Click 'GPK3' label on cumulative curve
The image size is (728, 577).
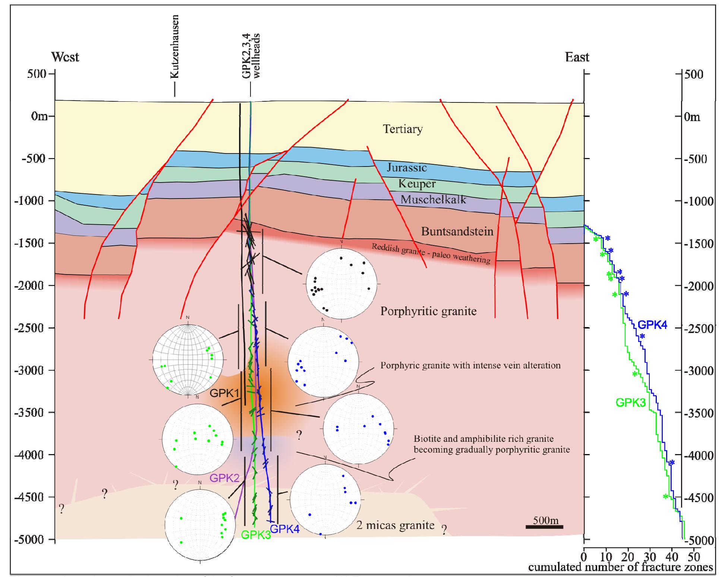click(631, 402)
